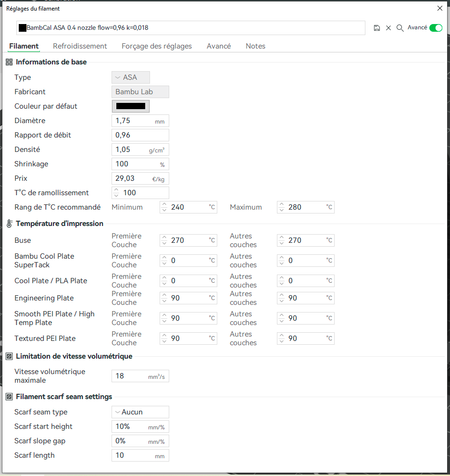
Task: Increase Cool Plate / PLA Plate first layer temperature
Action: click(164, 278)
